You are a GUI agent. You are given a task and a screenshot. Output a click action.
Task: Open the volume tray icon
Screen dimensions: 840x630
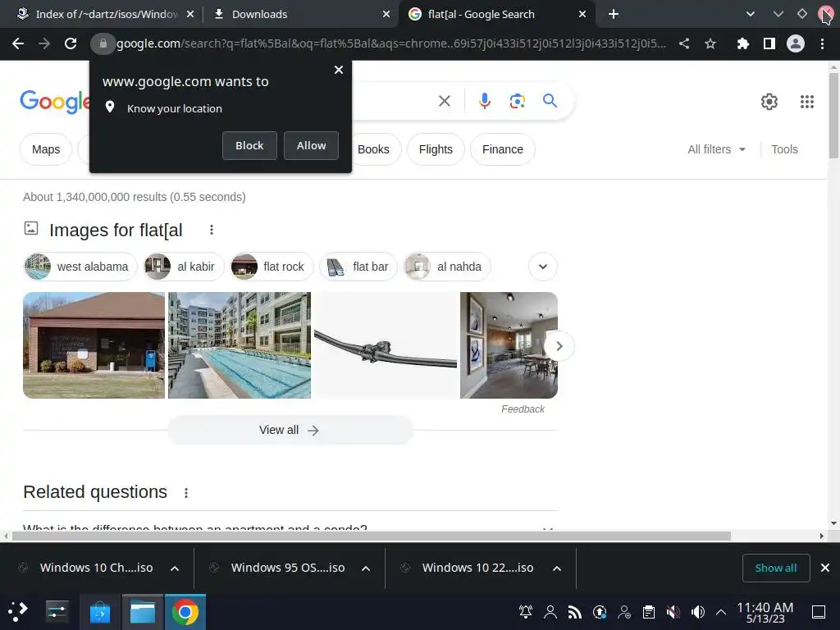(x=698, y=612)
